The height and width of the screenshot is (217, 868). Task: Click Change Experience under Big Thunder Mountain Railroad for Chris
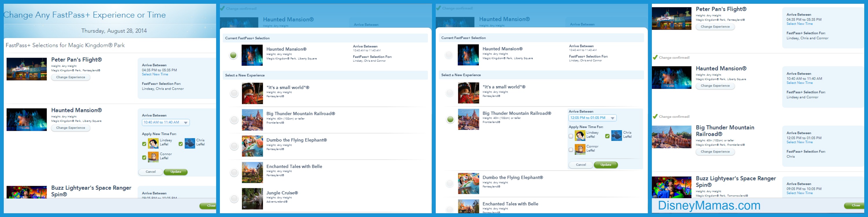point(715,152)
